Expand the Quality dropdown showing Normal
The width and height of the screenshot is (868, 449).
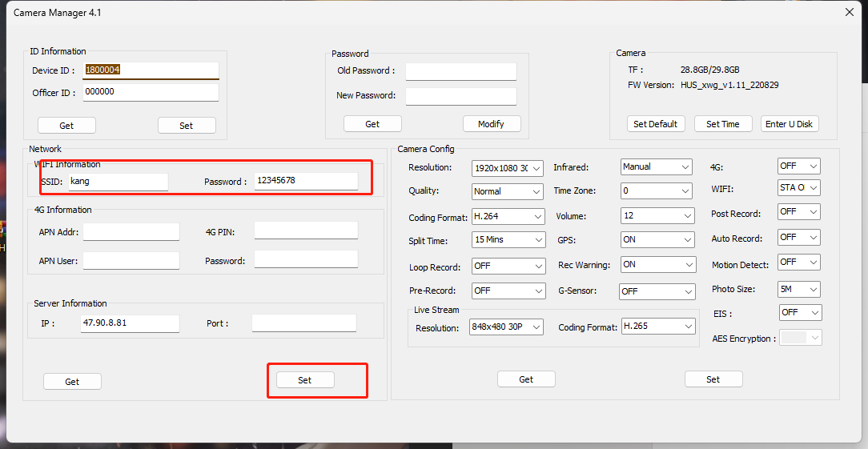508,192
